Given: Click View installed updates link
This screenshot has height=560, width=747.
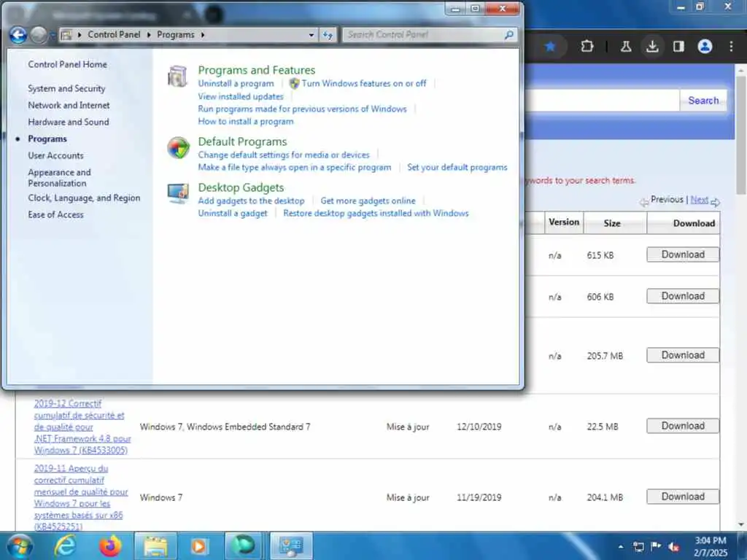Looking at the screenshot, I should click(x=241, y=97).
